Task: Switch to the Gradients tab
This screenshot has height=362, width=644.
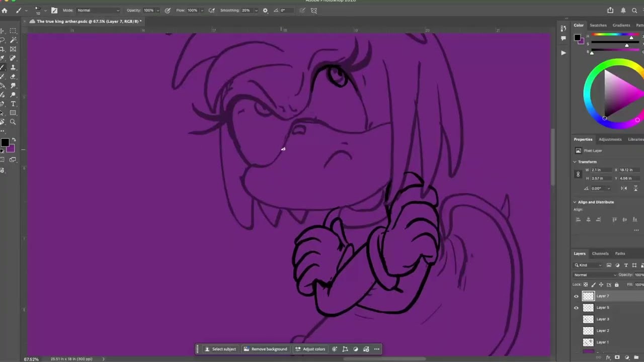Action: click(621, 25)
